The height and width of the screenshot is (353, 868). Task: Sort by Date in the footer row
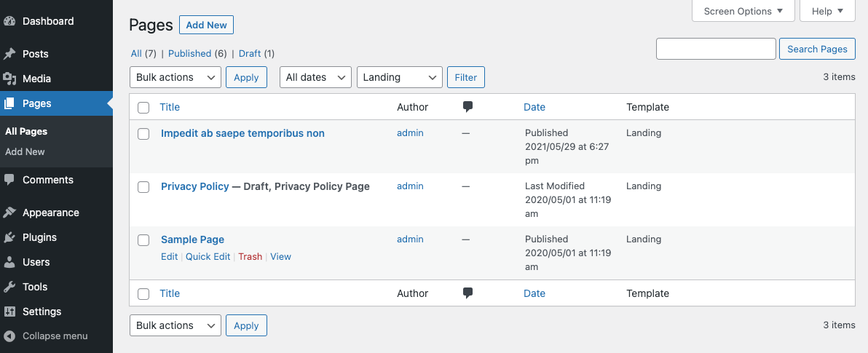[x=534, y=294]
